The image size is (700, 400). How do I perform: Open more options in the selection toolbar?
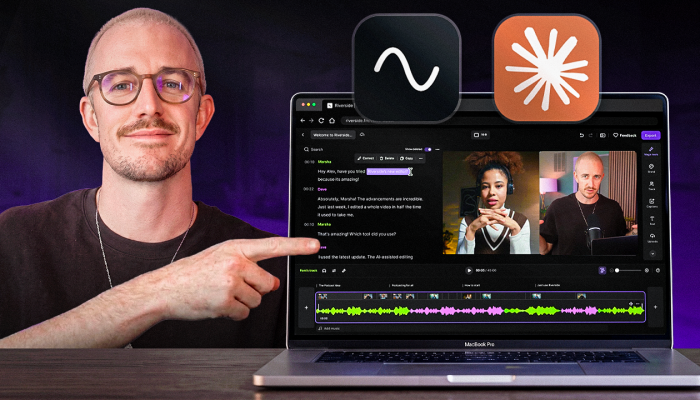[x=421, y=158]
